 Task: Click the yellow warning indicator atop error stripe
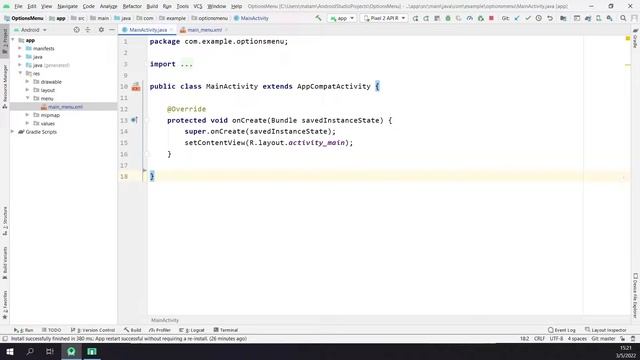click(628, 38)
